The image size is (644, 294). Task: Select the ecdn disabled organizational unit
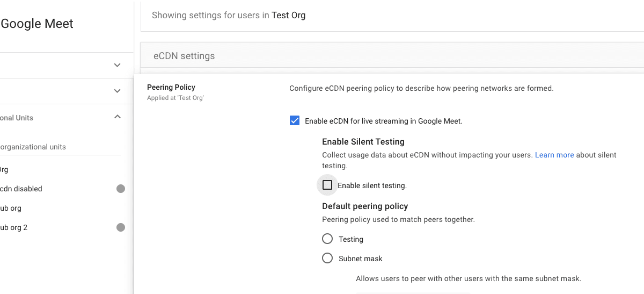21,189
